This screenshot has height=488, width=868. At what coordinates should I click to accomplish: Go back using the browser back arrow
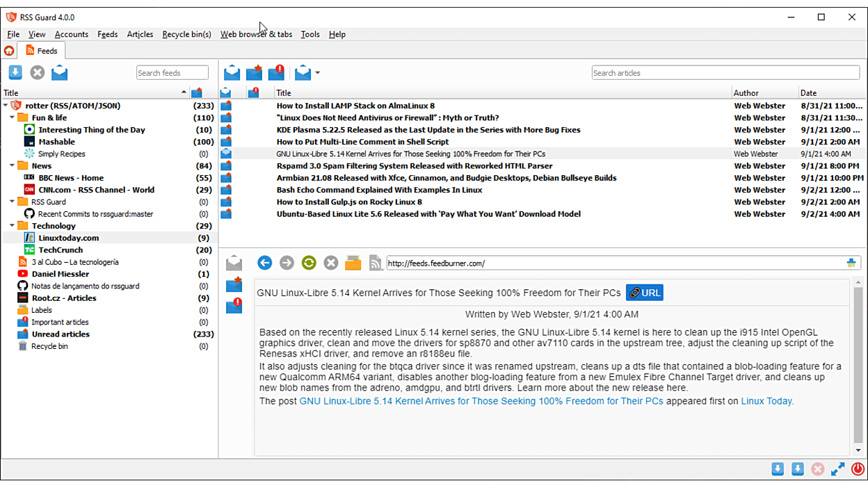pyautogui.click(x=264, y=263)
